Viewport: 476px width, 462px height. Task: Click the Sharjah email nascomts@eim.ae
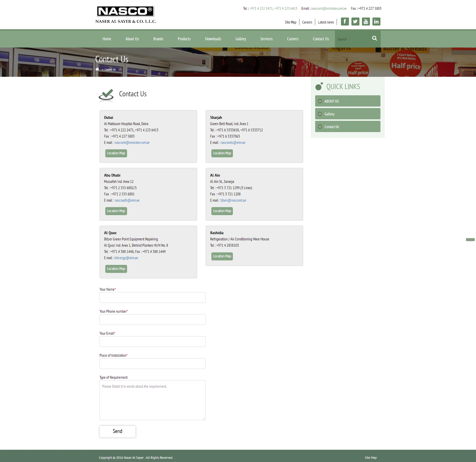click(x=233, y=143)
